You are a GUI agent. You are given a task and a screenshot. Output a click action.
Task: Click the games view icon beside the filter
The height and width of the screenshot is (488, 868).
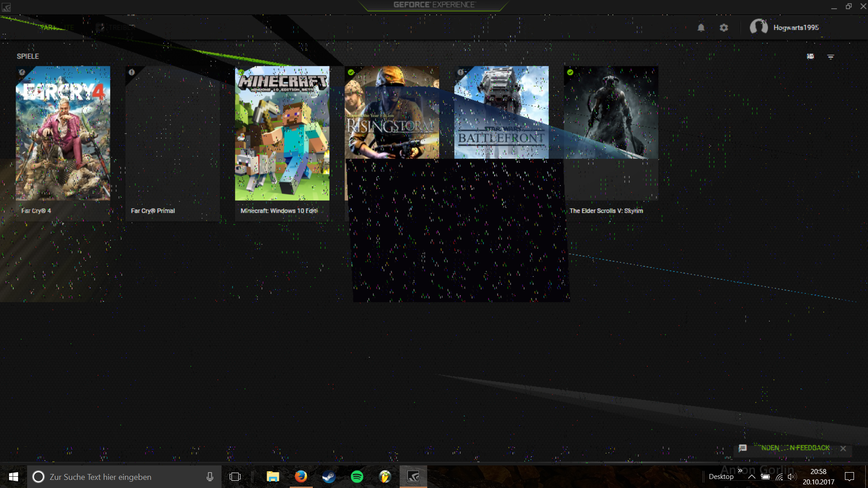pos(810,56)
